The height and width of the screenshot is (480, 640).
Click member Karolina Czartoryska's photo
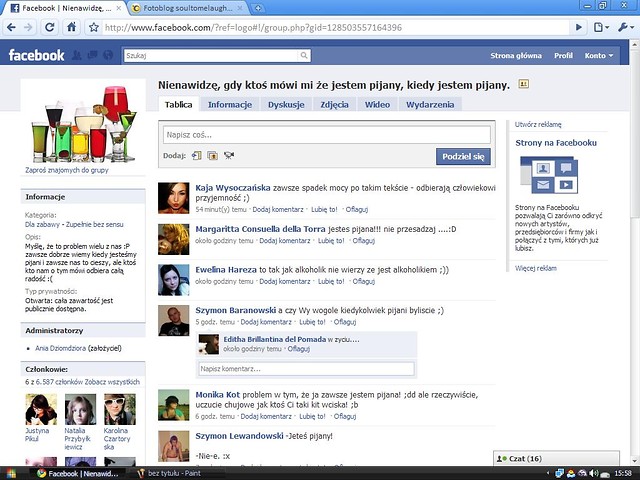coord(120,409)
